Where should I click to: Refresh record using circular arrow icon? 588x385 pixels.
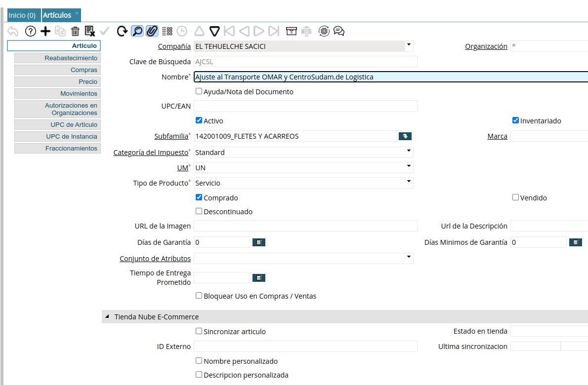(x=122, y=31)
